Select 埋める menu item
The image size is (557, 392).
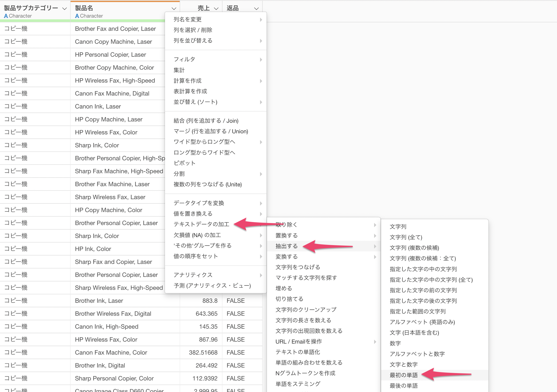tap(324, 288)
